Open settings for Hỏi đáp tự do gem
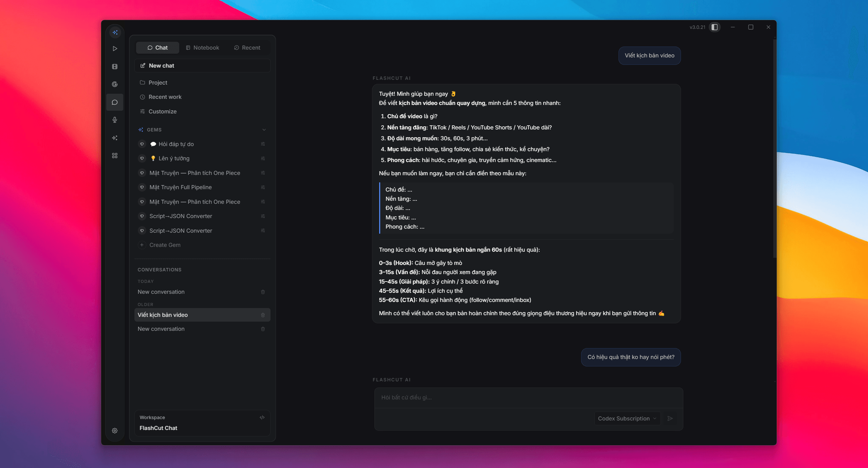868x468 pixels. click(263, 144)
